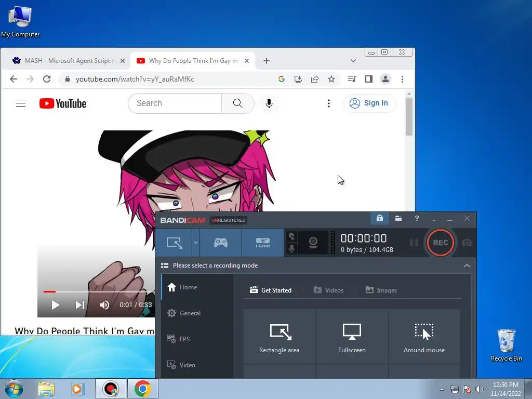
Task: Open a new Chrome tab
Action: click(x=267, y=61)
